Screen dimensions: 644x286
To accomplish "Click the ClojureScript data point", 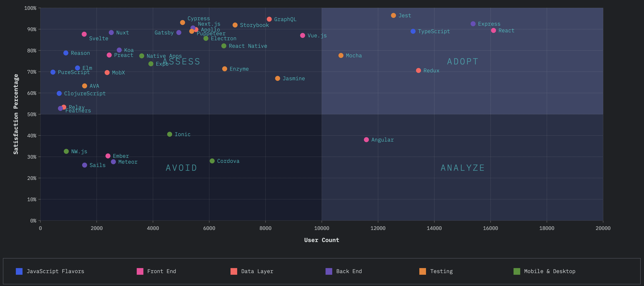I will 59,94.
